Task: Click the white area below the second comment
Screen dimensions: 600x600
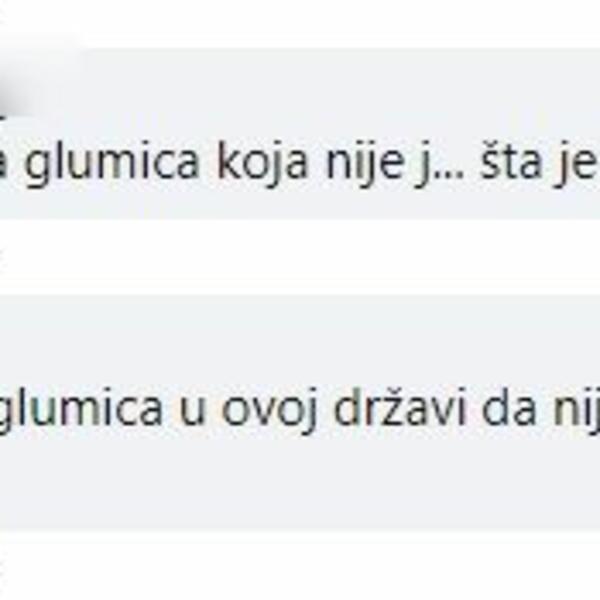Action: point(300,566)
